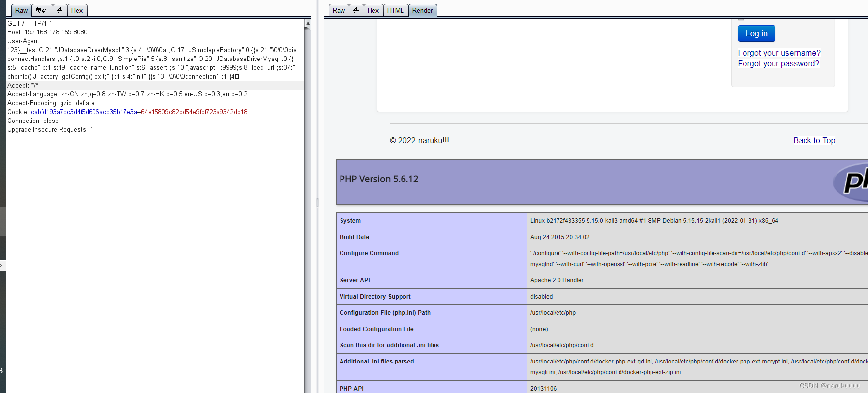Switch to the request Hex tab
The width and height of the screenshot is (868, 393).
pos(77,10)
